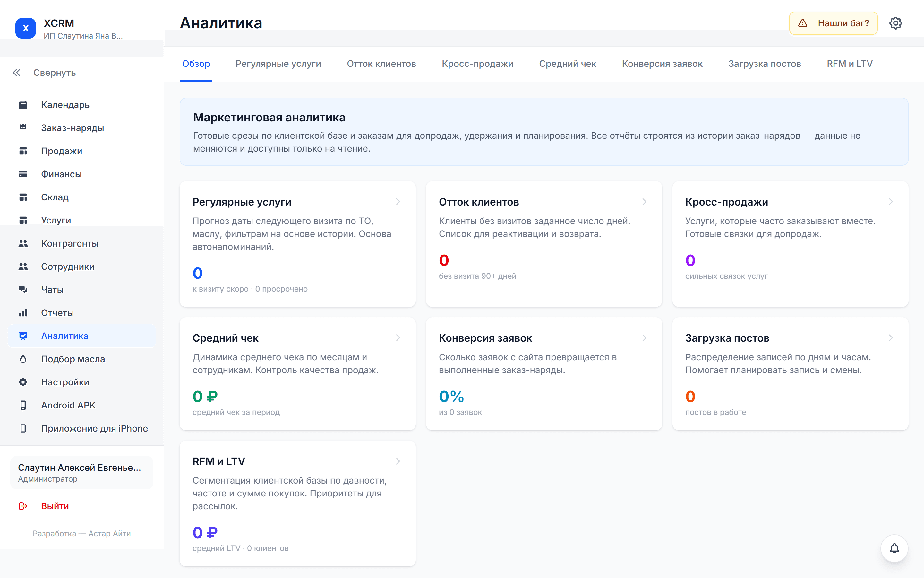Switch to the Загрузка постов tab

pos(765,64)
